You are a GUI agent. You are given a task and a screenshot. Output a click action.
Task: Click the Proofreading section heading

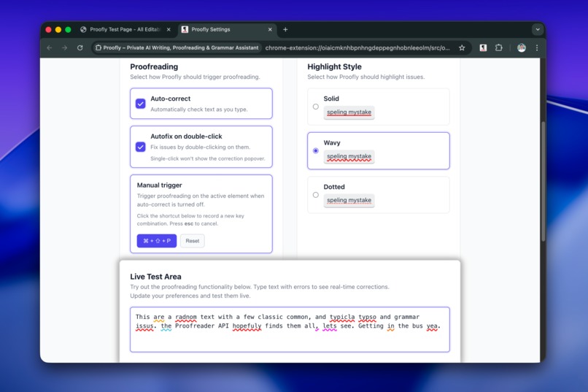pos(154,66)
